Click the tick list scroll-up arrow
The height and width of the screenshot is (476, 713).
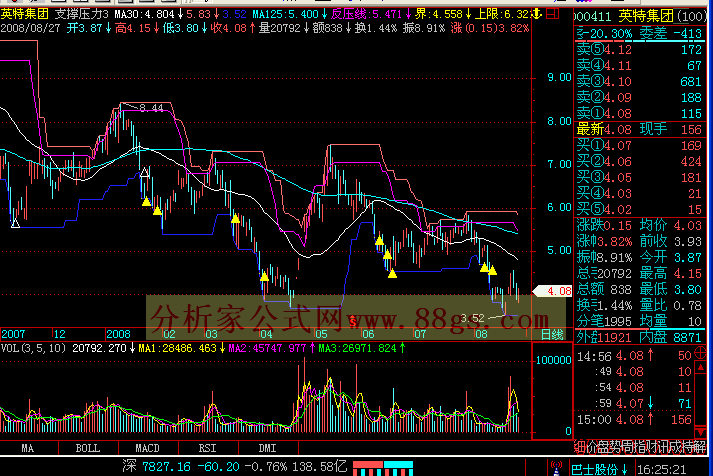(700, 366)
